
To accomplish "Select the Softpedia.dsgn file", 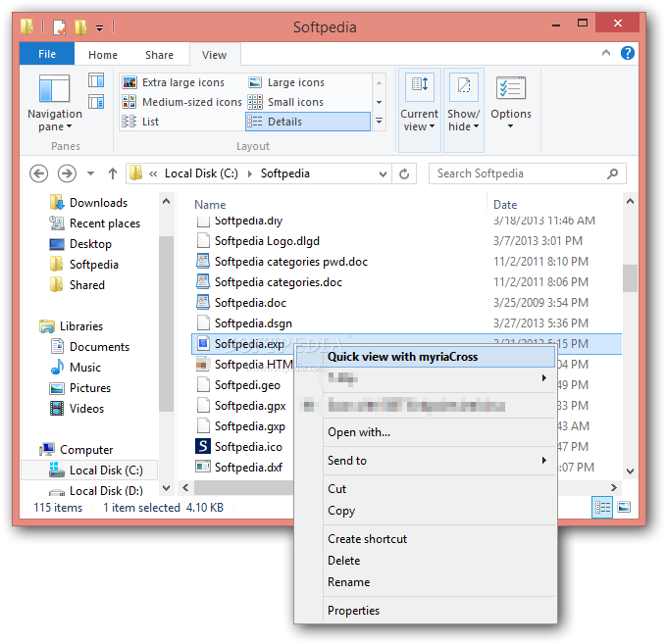I will [253, 323].
